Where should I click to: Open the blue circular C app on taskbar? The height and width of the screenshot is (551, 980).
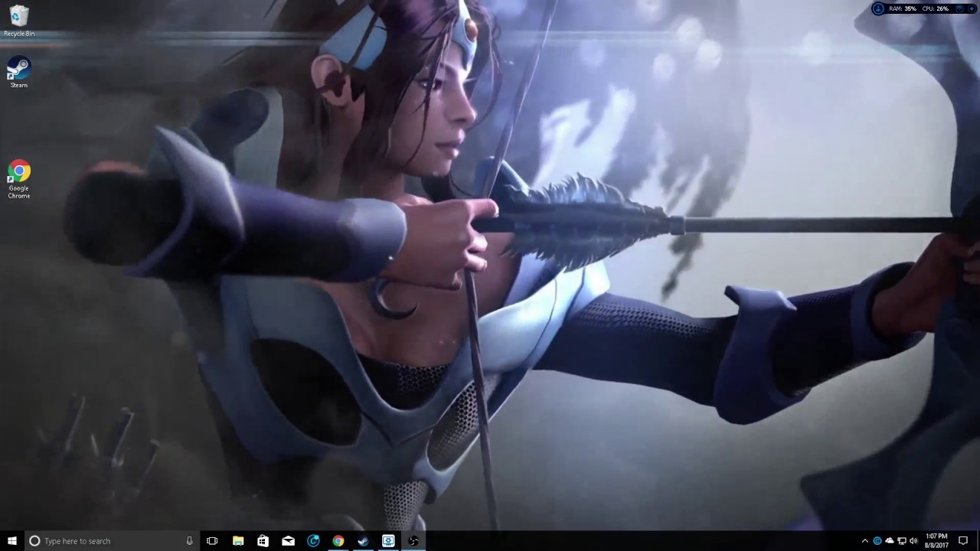(x=313, y=541)
